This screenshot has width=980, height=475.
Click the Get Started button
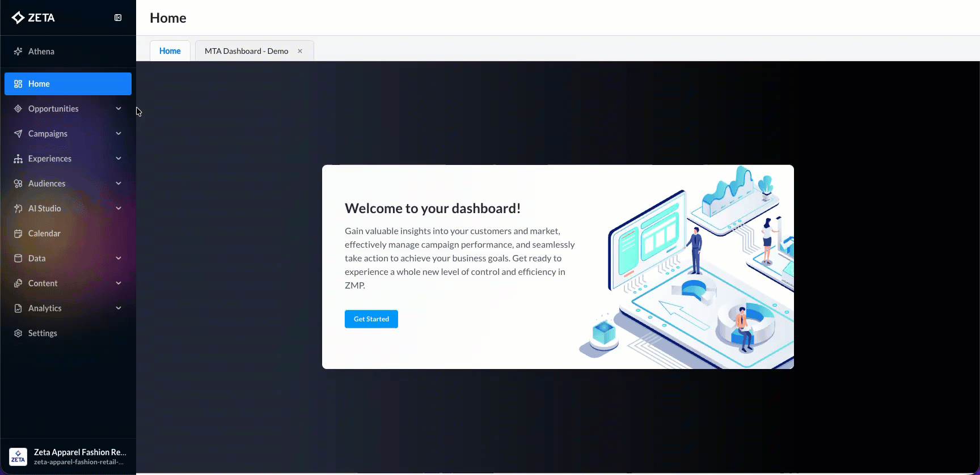(371, 319)
